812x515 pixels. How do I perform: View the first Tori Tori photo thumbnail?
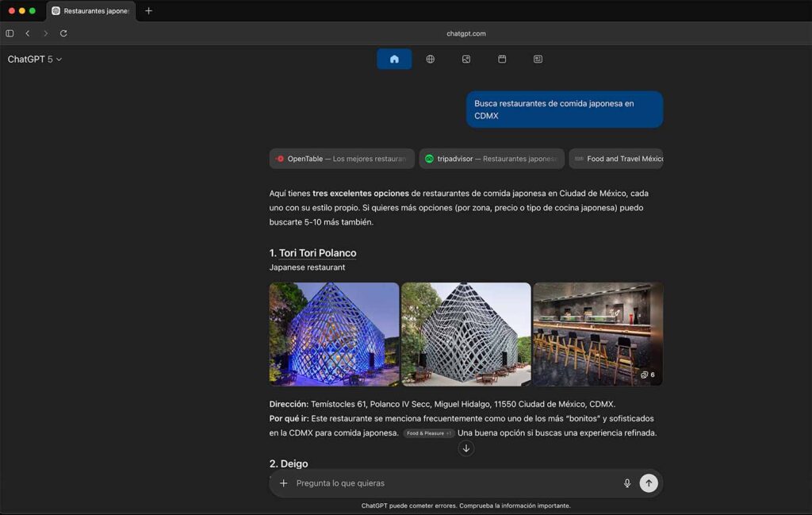click(334, 333)
